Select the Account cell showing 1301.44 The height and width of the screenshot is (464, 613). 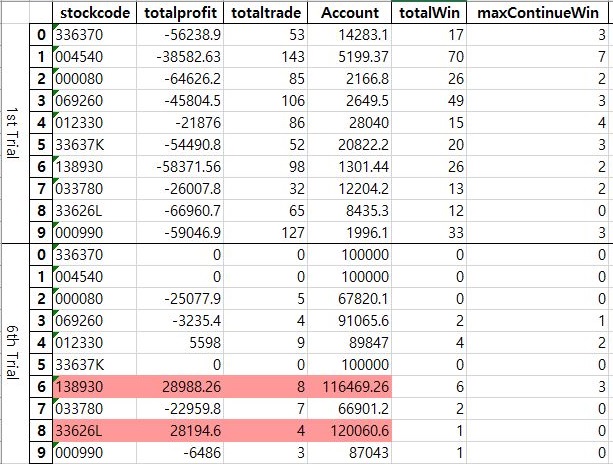[x=350, y=167]
